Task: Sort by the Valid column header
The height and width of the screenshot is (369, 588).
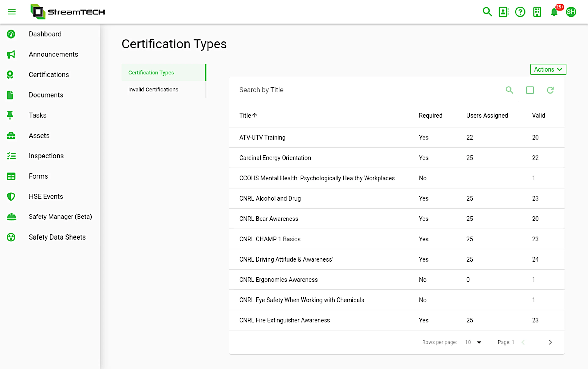Action: click(538, 115)
